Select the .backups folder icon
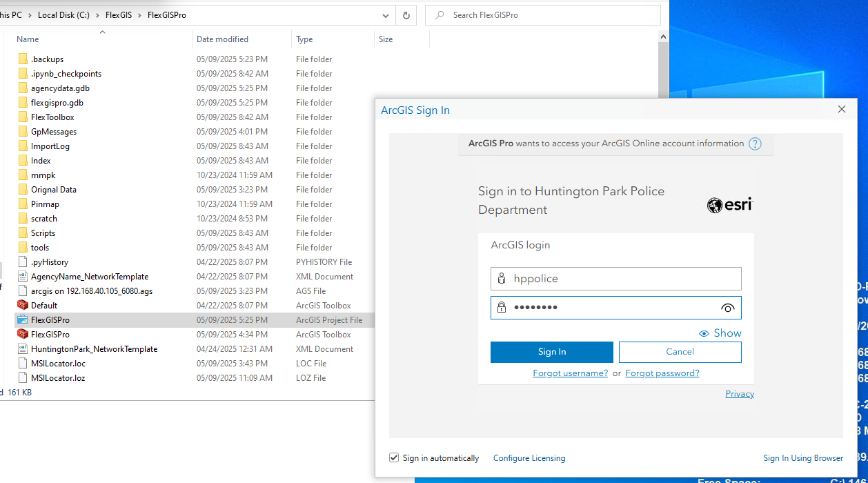Image resolution: width=868 pixels, height=483 pixels. coord(23,59)
